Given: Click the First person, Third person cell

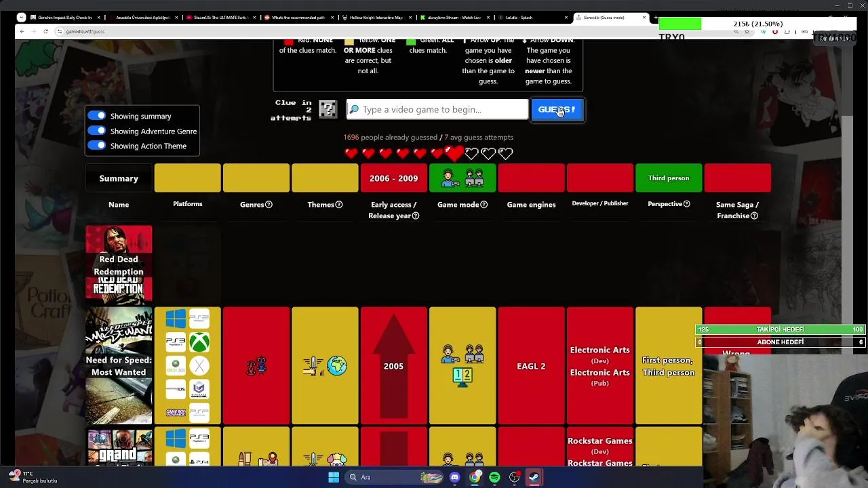Looking at the screenshot, I should pos(669,366).
